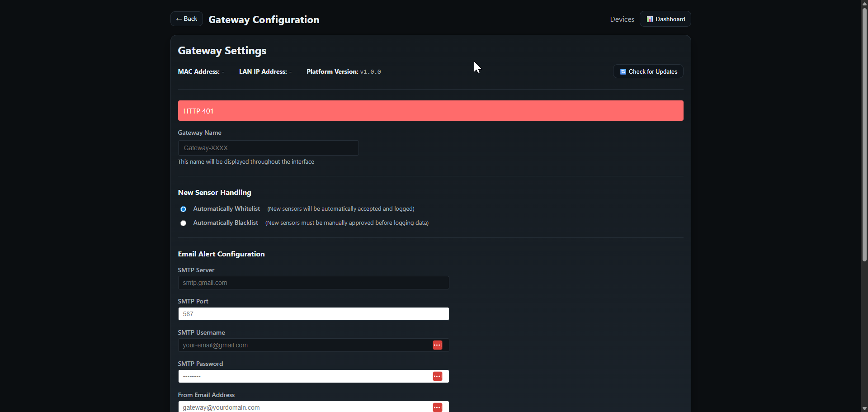This screenshot has width=868, height=412.
Task: Click the red HTTP 401 error banner
Action: point(430,111)
